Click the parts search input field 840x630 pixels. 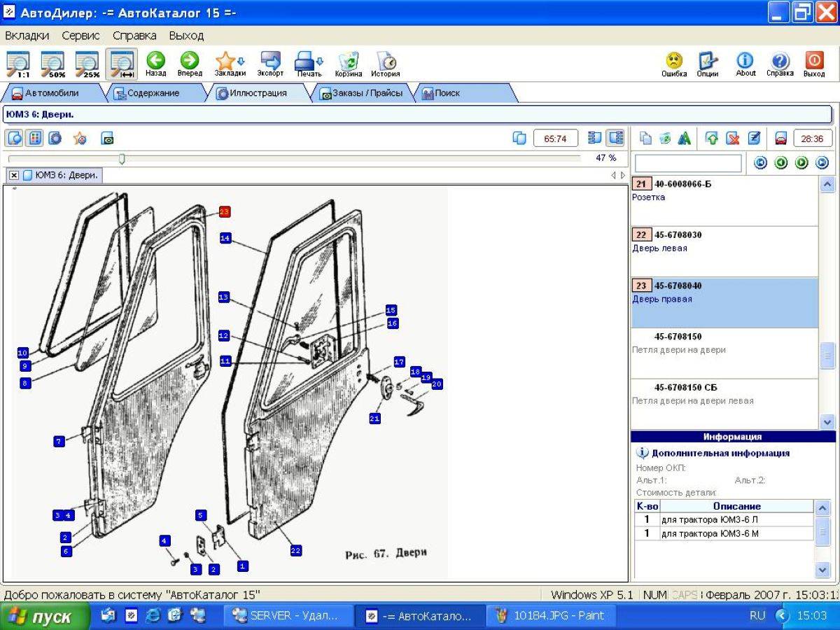click(688, 163)
